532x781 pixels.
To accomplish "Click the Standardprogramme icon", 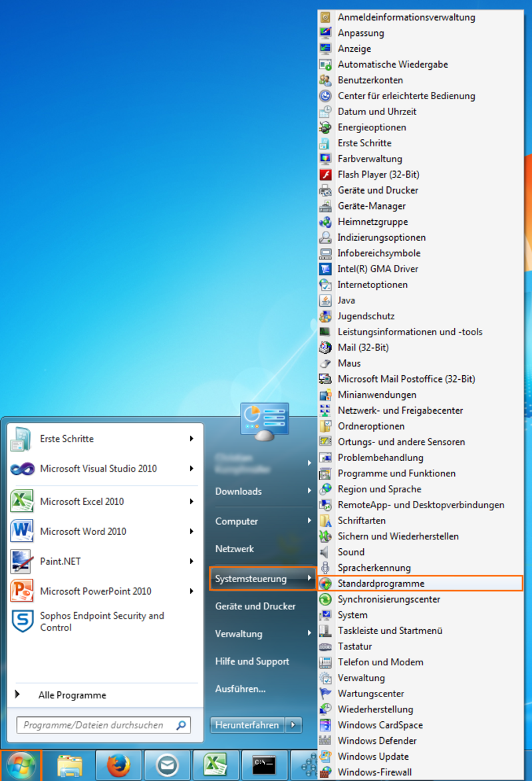I will (325, 583).
